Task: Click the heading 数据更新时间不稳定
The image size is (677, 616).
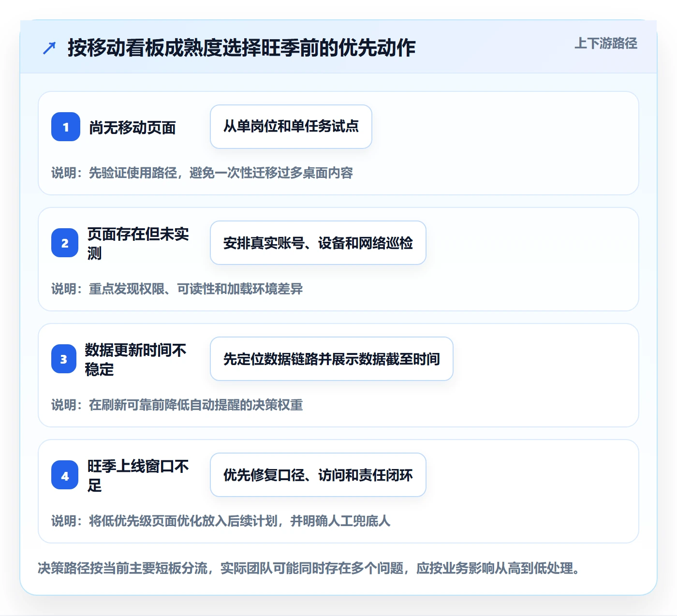Action: 136,359
